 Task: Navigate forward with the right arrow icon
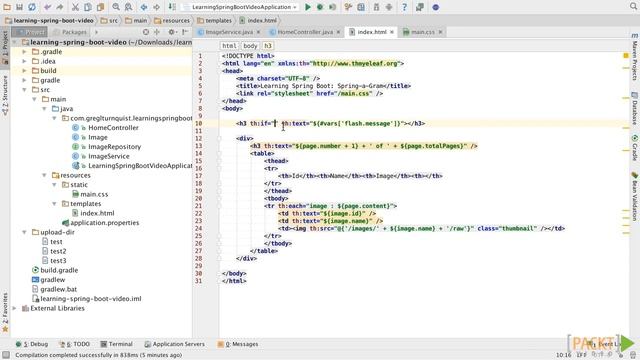coord(156,7)
